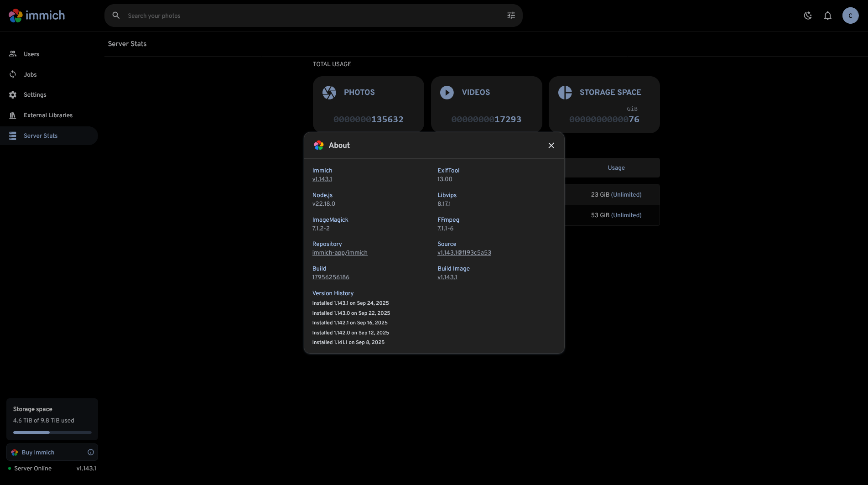Click the green Server Online status dot
The image size is (868, 485).
point(10,469)
